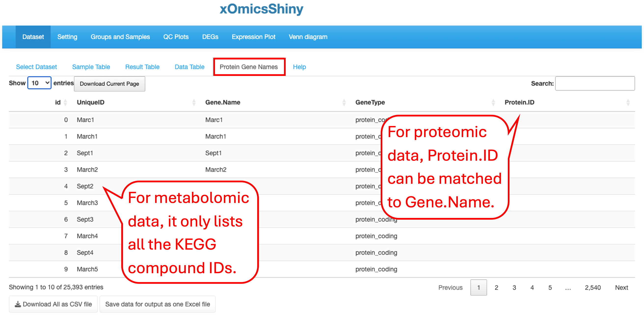Go to Venn diagram tab

(x=308, y=37)
